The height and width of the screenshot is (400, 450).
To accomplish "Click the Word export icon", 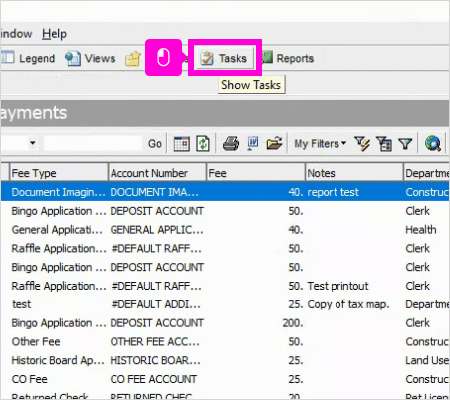I will point(253,144).
